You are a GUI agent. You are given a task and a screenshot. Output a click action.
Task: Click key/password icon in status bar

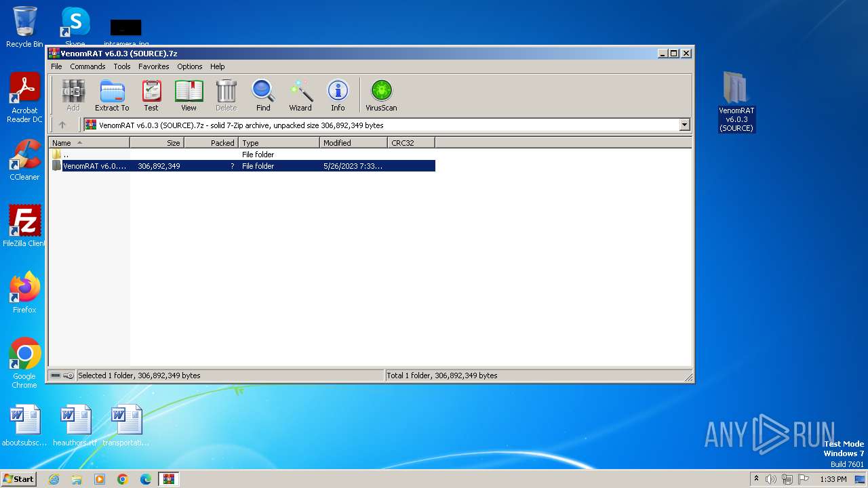point(68,375)
